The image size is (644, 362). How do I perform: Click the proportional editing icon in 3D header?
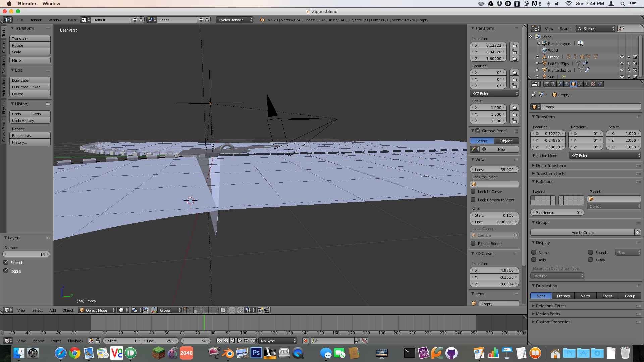232,310
